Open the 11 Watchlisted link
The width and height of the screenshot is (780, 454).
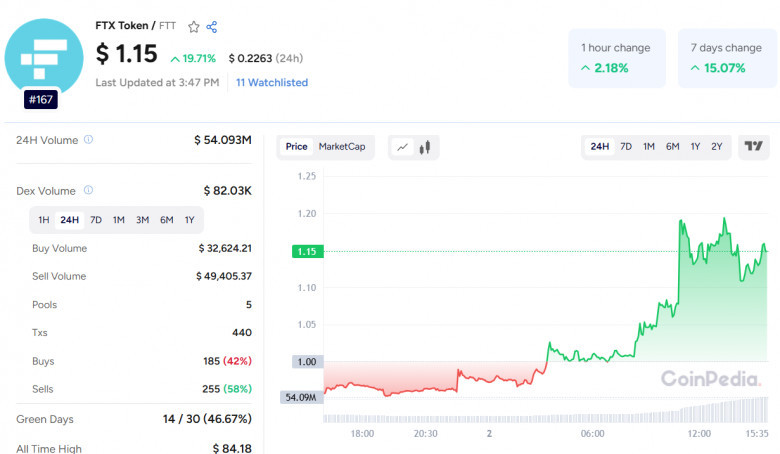[272, 83]
